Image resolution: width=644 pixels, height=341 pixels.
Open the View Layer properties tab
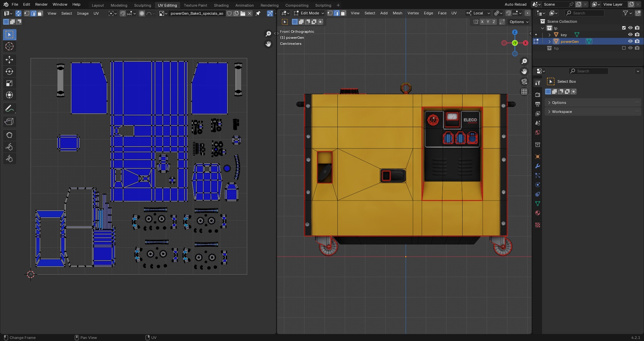click(x=538, y=114)
